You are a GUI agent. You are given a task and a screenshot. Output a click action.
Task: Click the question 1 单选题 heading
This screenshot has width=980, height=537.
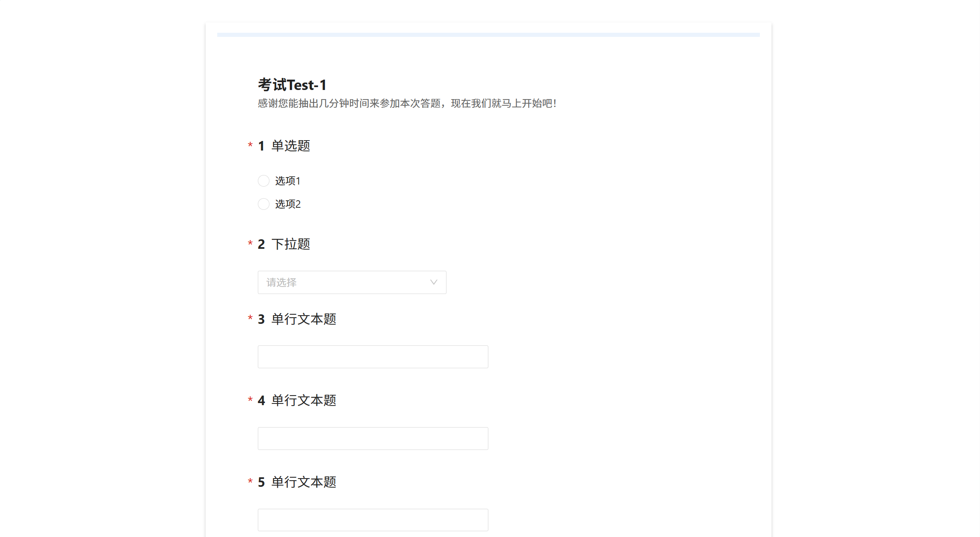click(291, 146)
